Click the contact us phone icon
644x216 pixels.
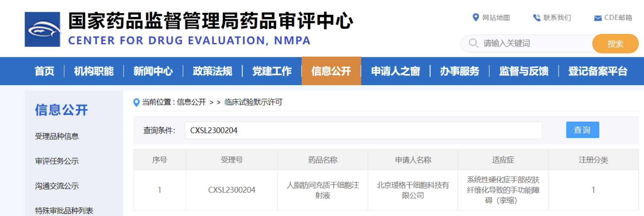537,18
